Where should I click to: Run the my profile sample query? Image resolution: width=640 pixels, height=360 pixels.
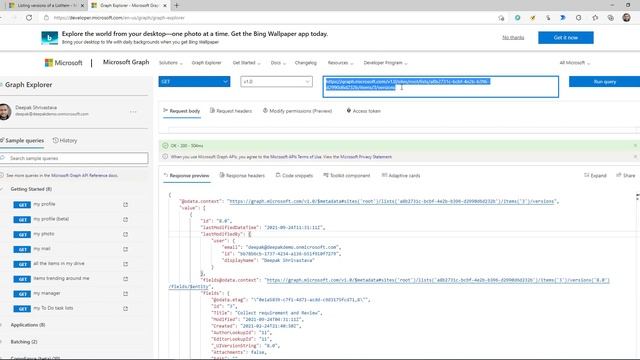click(44, 204)
